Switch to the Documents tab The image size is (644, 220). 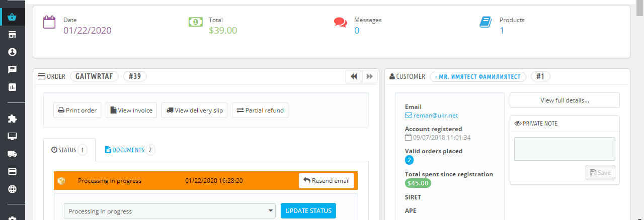[130, 150]
